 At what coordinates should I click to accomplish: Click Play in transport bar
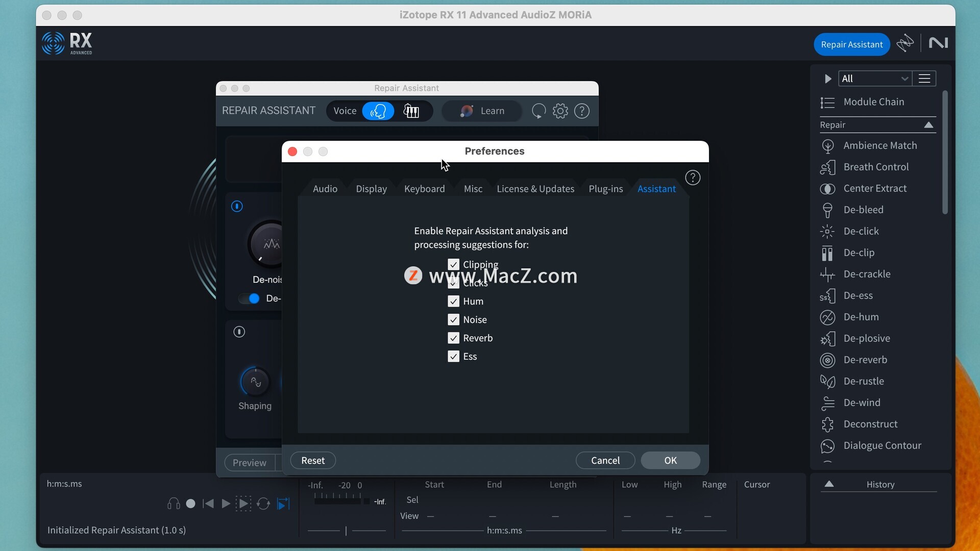225,504
